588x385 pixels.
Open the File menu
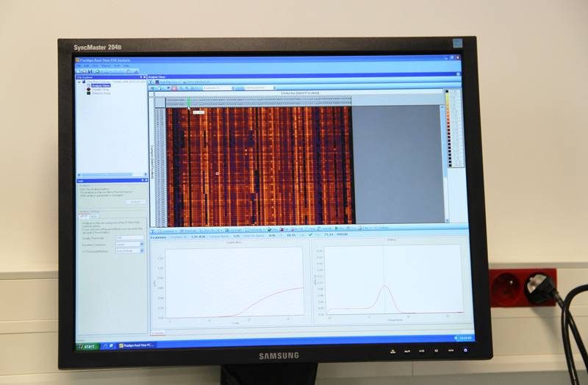click(79, 65)
